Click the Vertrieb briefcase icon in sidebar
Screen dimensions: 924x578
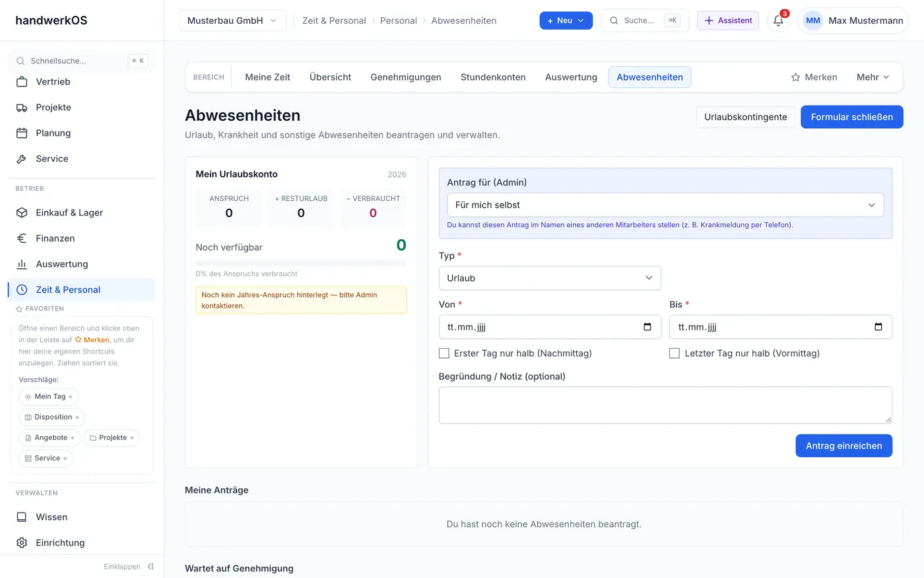tap(22, 82)
